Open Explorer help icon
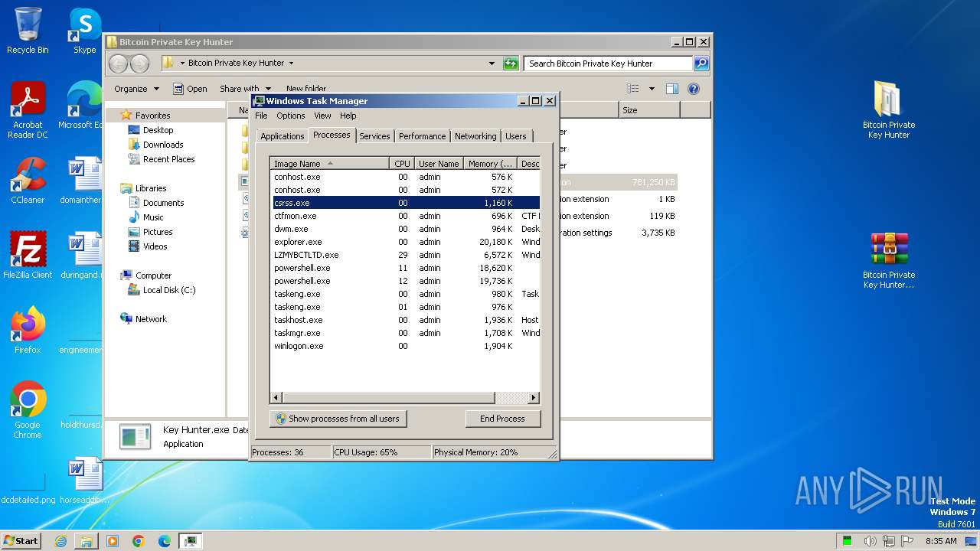The image size is (980, 551). pyautogui.click(x=694, y=89)
